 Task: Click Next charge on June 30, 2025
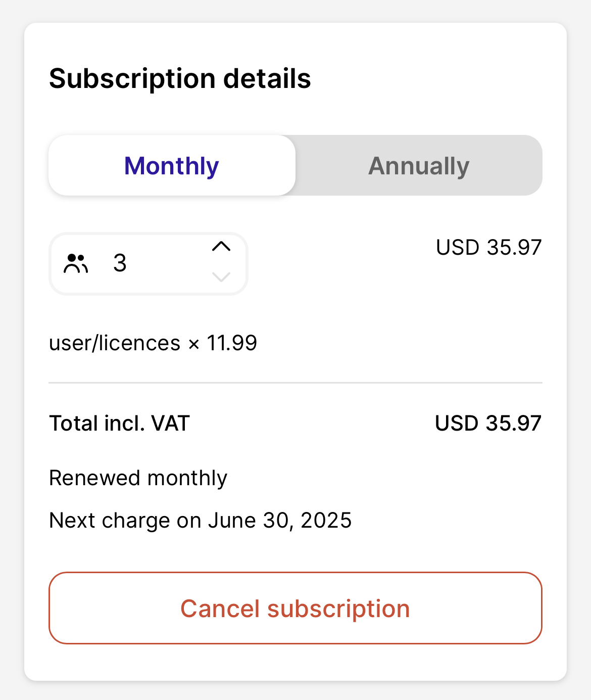pyautogui.click(x=200, y=521)
